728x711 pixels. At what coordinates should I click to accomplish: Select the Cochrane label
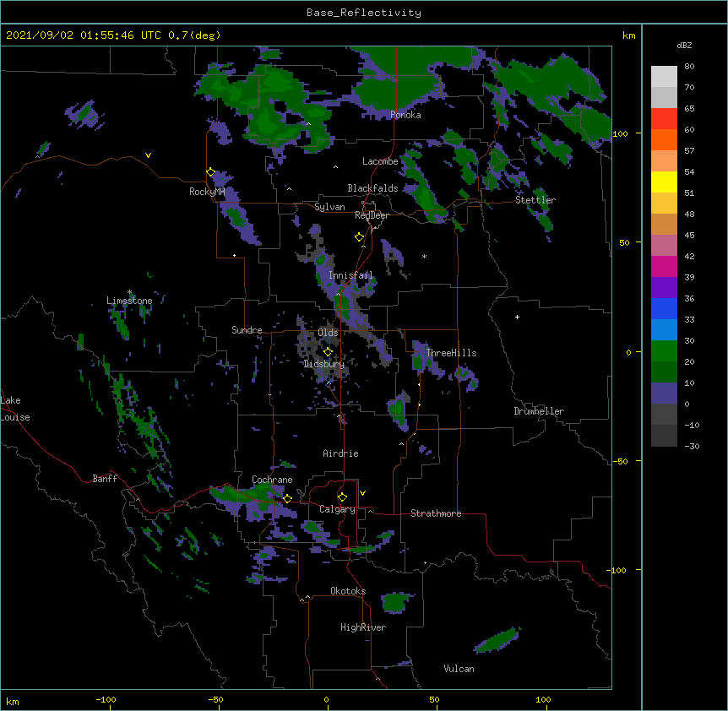pos(272,480)
